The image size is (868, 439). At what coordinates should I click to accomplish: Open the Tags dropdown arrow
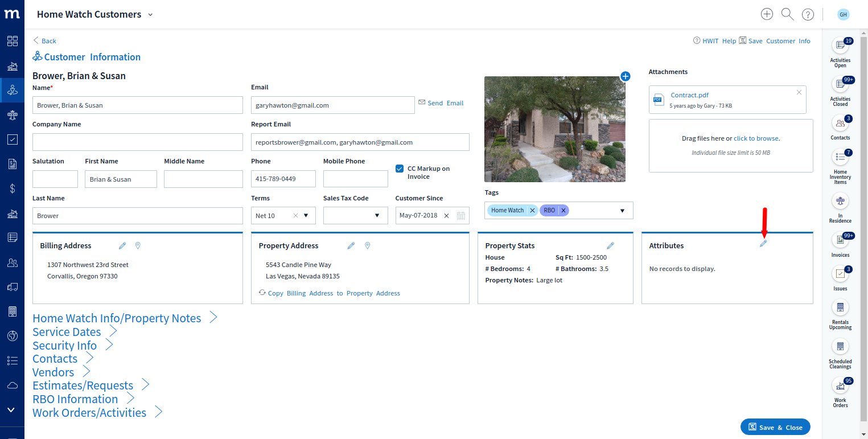[x=622, y=211]
